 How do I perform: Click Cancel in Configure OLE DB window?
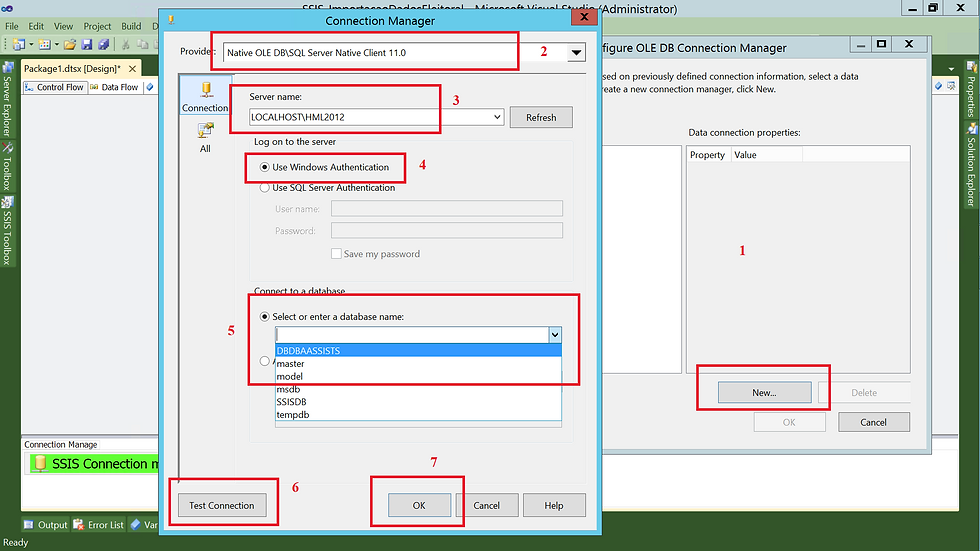pyautogui.click(x=873, y=422)
